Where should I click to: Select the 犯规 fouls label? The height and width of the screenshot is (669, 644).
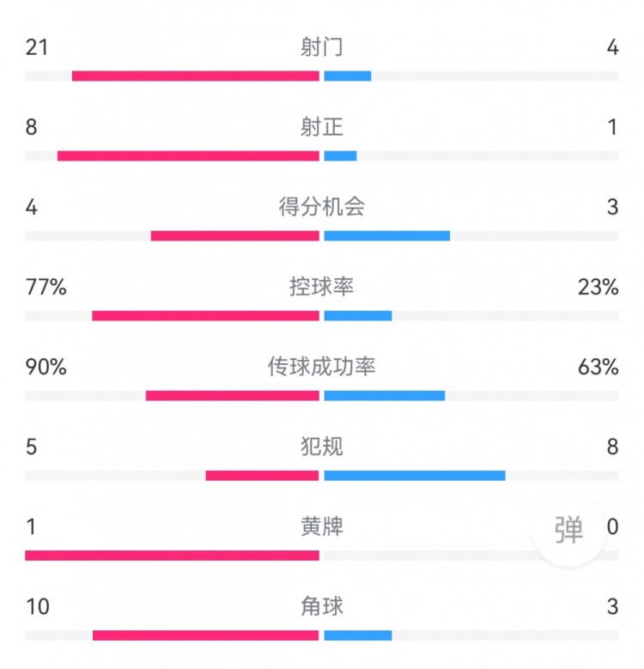coord(322,447)
